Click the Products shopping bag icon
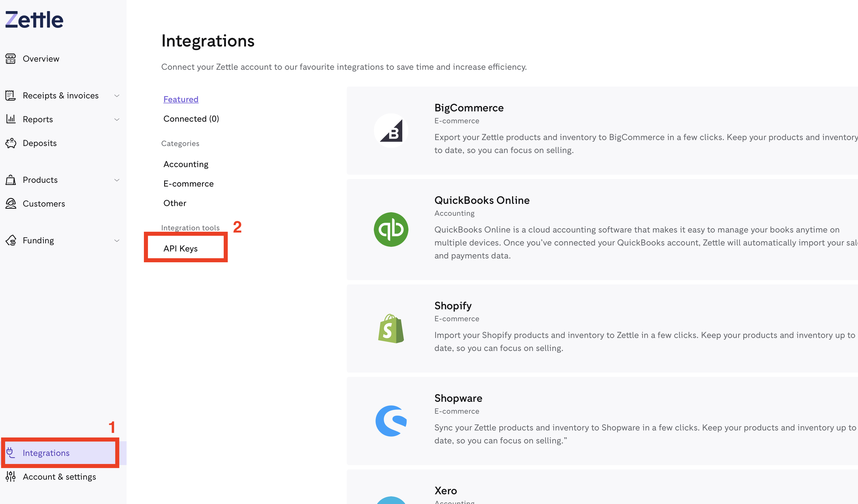This screenshot has width=858, height=504. (11, 180)
